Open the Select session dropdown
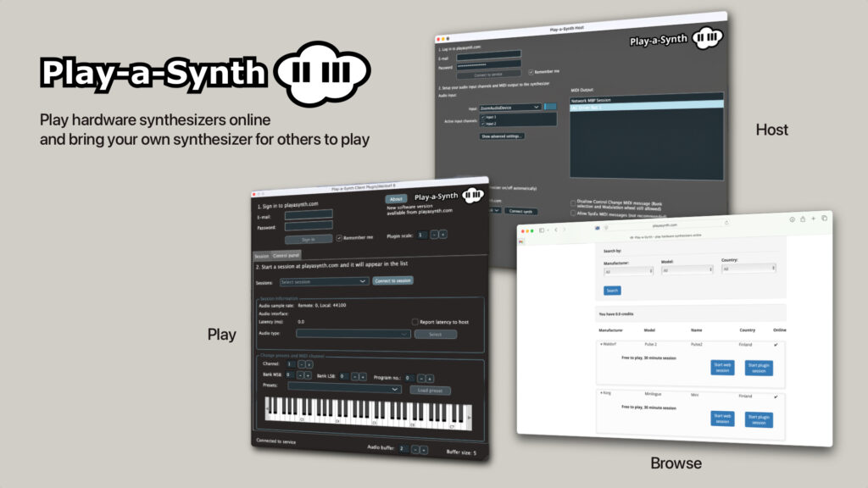This screenshot has height=488, width=868. [322, 281]
